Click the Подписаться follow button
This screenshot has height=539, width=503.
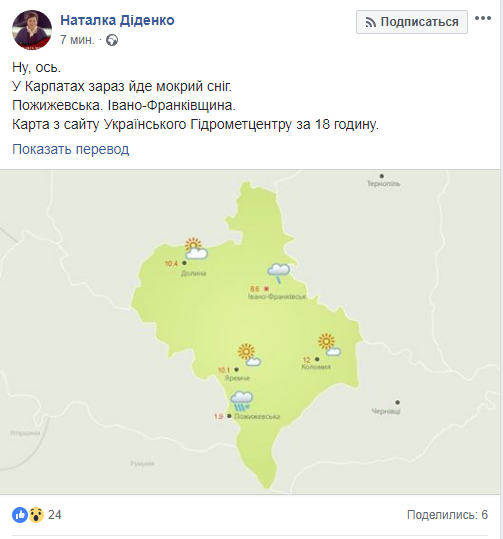click(412, 22)
